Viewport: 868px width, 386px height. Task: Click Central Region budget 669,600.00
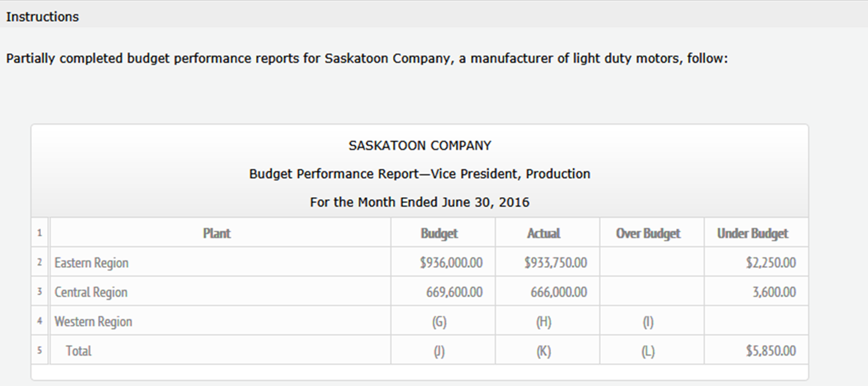454,292
